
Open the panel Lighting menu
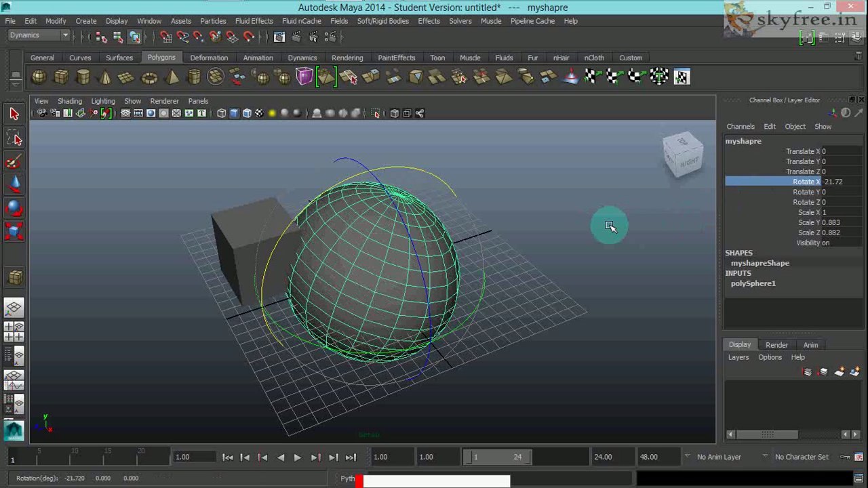[103, 101]
